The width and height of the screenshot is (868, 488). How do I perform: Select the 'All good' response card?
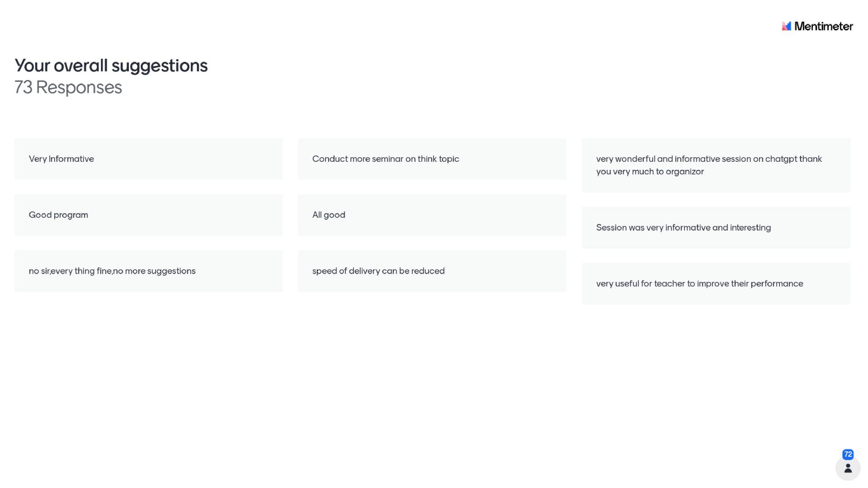[x=431, y=215]
